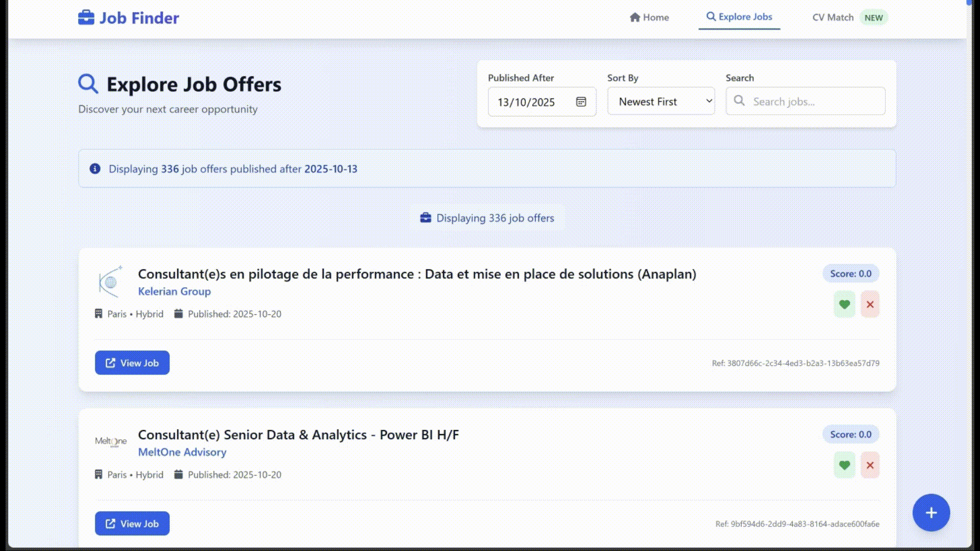Click View Job on the Power BI offer

pyautogui.click(x=132, y=523)
